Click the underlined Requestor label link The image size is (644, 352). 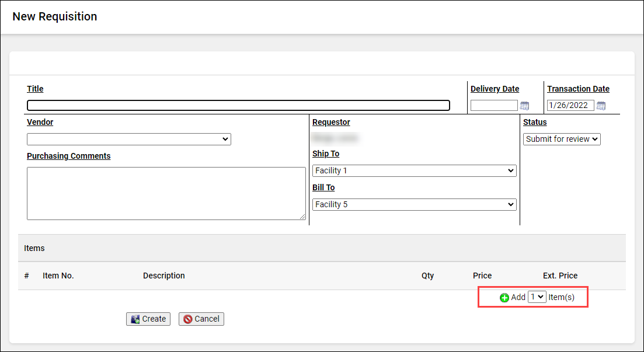[x=331, y=122]
